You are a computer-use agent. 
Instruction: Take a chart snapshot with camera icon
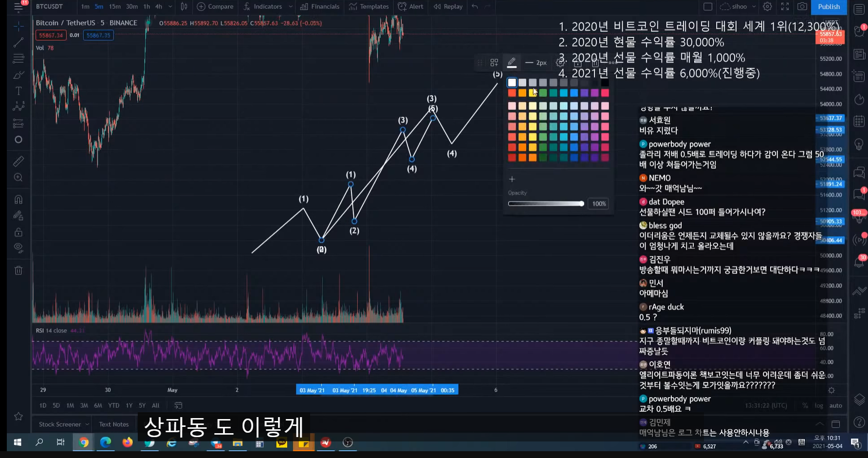click(802, 7)
